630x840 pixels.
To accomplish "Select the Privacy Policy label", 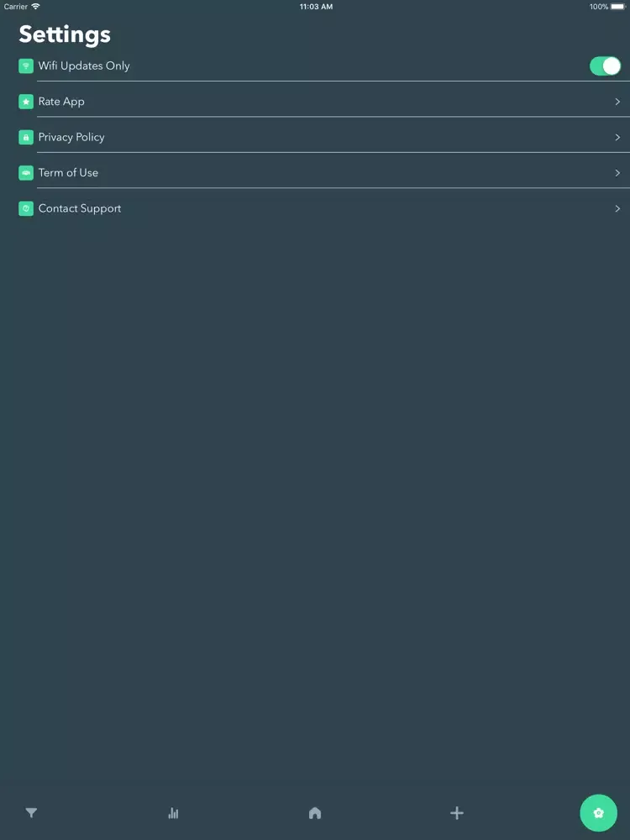I will (71, 138).
